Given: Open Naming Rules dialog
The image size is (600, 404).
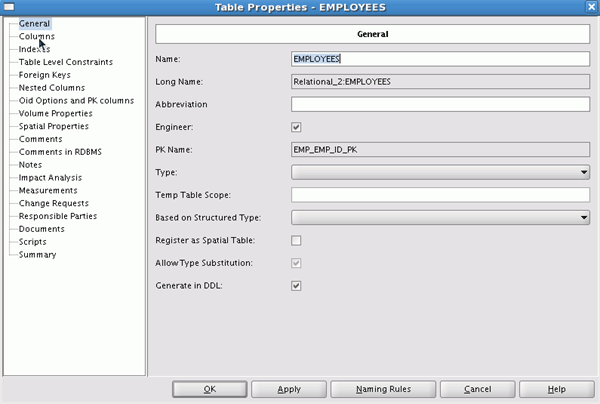Looking at the screenshot, I should [x=383, y=389].
